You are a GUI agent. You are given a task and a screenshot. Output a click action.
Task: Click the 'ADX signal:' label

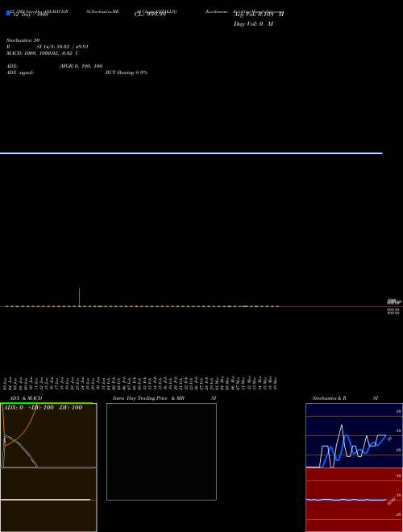(x=20, y=73)
